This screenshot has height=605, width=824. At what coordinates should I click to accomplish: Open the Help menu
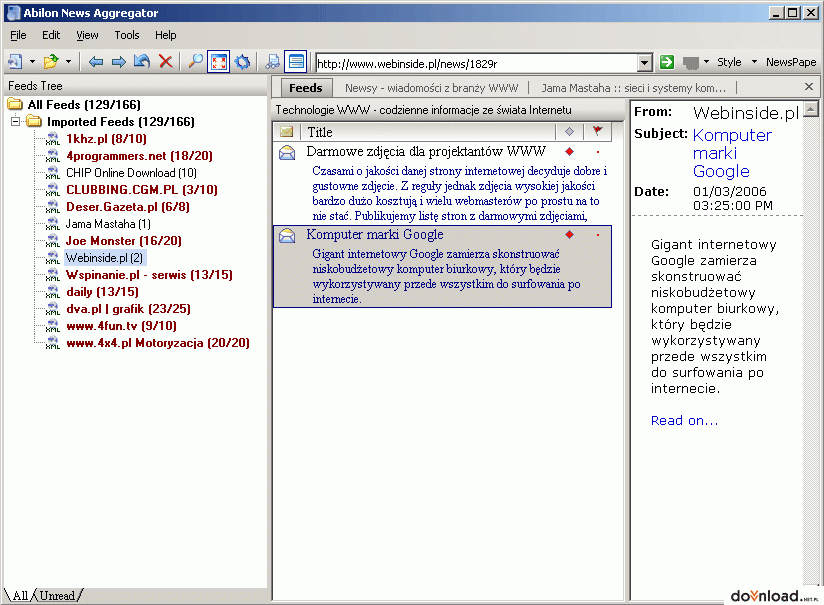(166, 35)
